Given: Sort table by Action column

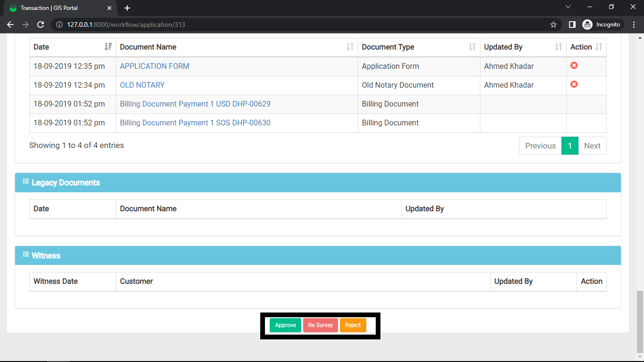Looking at the screenshot, I should coord(586,47).
